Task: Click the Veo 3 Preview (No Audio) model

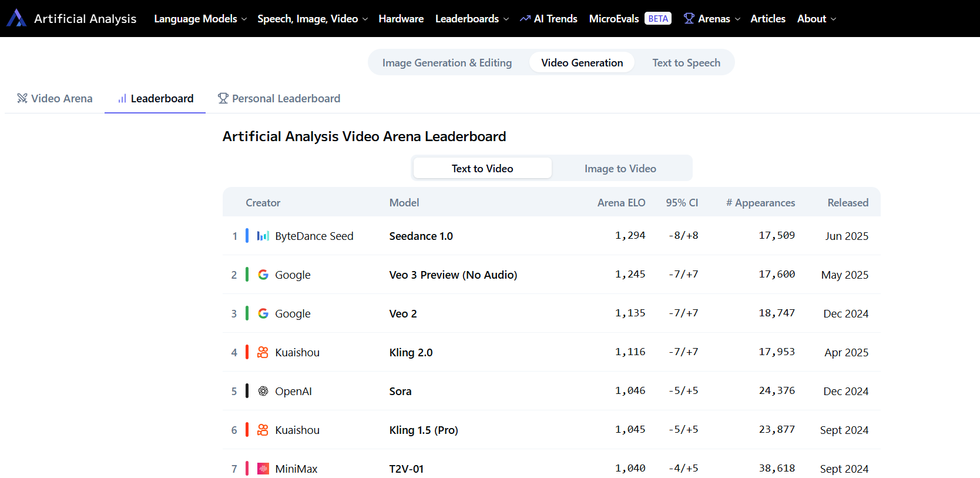Action: click(454, 275)
